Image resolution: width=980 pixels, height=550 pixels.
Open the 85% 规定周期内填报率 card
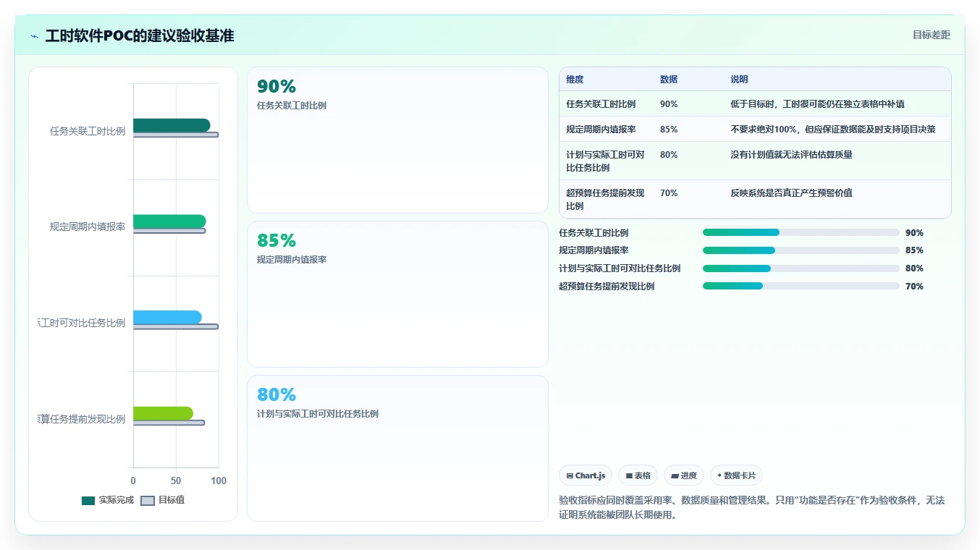pos(397,295)
